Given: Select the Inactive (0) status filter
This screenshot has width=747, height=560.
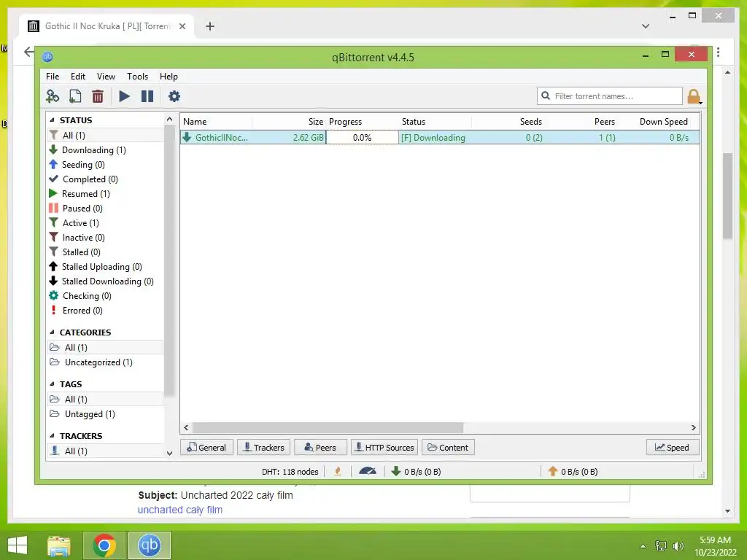Looking at the screenshot, I should coord(105,238).
